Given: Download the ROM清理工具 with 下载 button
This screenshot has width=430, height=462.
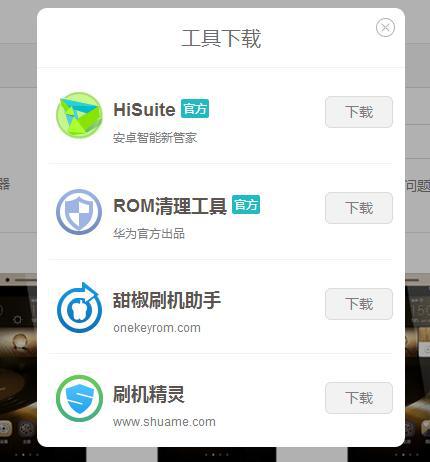Looking at the screenshot, I should 359,208.
